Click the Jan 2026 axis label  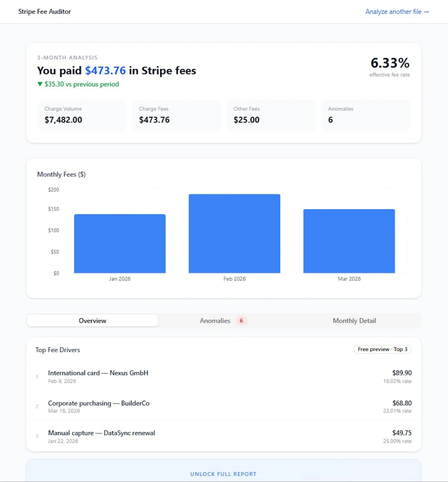[120, 279]
